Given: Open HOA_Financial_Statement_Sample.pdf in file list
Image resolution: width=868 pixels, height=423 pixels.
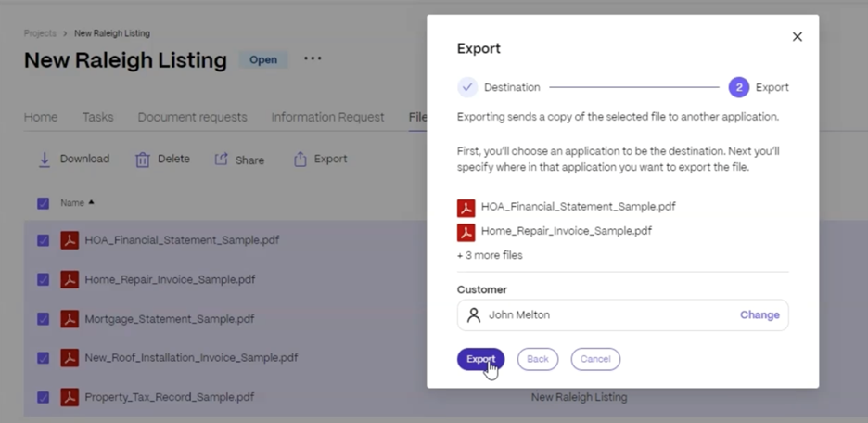Looking at the screenshot, I should tap(182, 240).
